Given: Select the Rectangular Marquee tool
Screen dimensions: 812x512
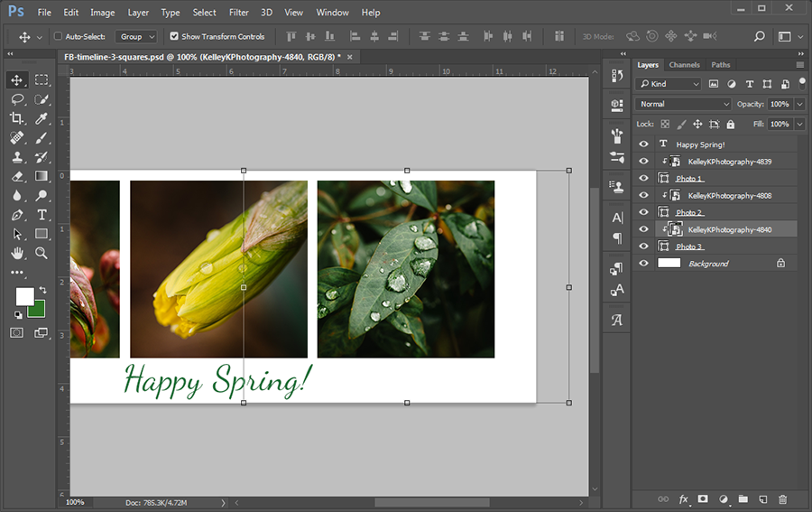Looking at the screenshot, I should coord(42,79).
